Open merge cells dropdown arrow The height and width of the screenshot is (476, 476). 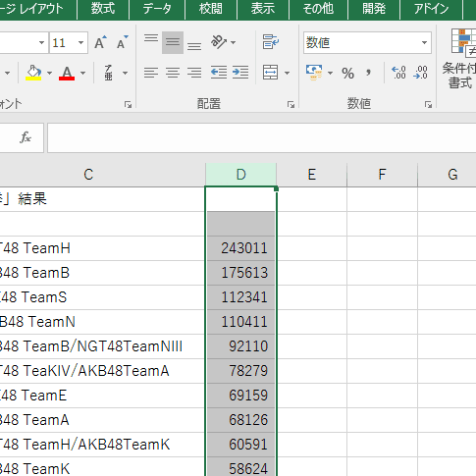(x=287, y=73)
